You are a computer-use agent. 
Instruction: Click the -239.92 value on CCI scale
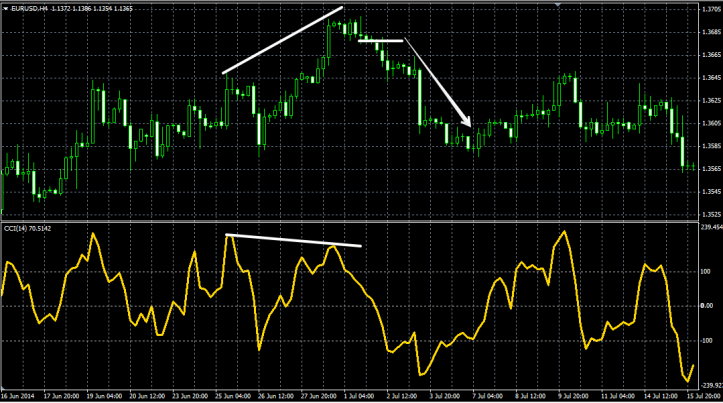(x=711, y=385)
